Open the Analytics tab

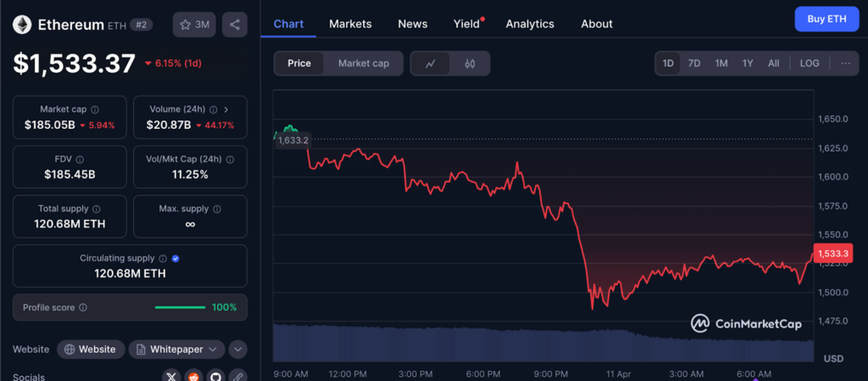tap(530, 24)
